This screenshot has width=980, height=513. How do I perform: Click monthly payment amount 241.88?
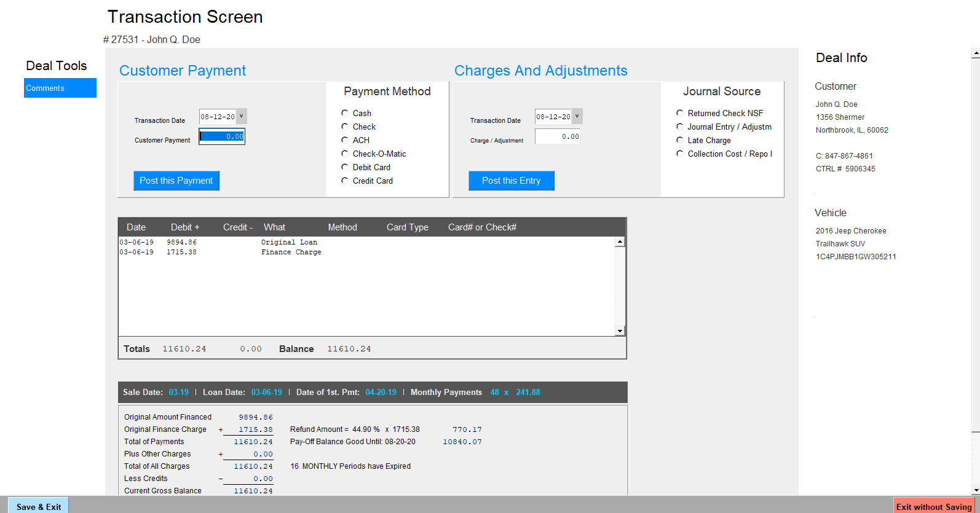click(528, 392)
